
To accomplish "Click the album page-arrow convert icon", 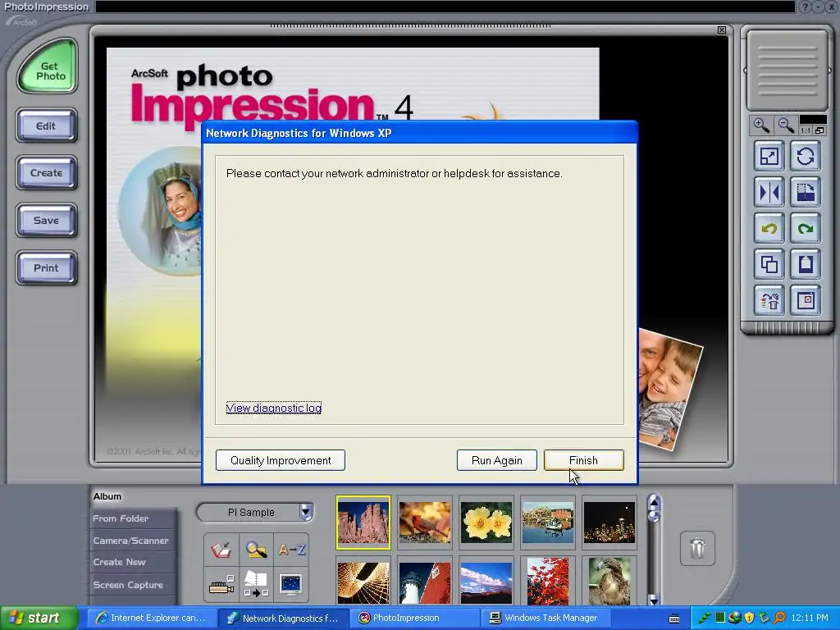I will pos(256,584).
